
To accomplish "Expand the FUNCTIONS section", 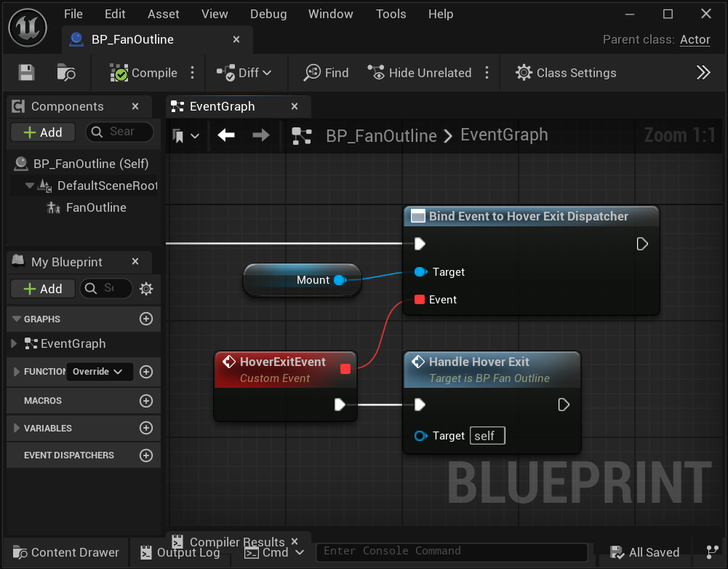I will [x=17, y=372].
